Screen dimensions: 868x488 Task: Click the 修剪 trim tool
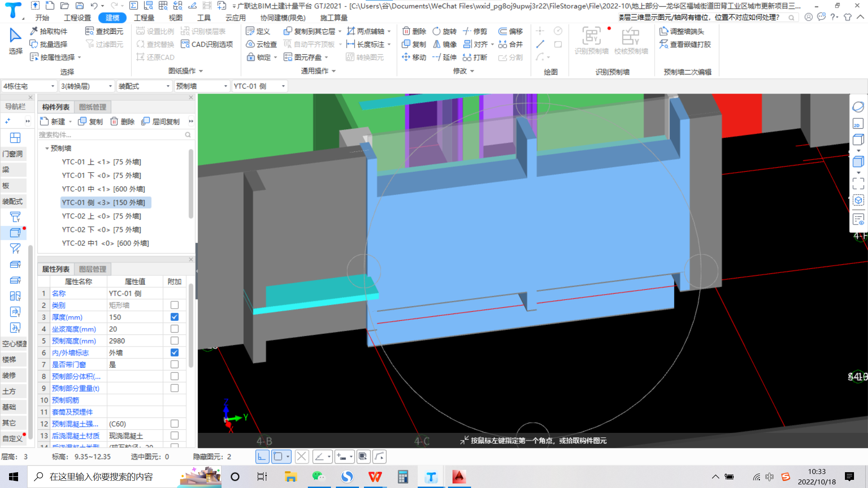tap(475, 31)
